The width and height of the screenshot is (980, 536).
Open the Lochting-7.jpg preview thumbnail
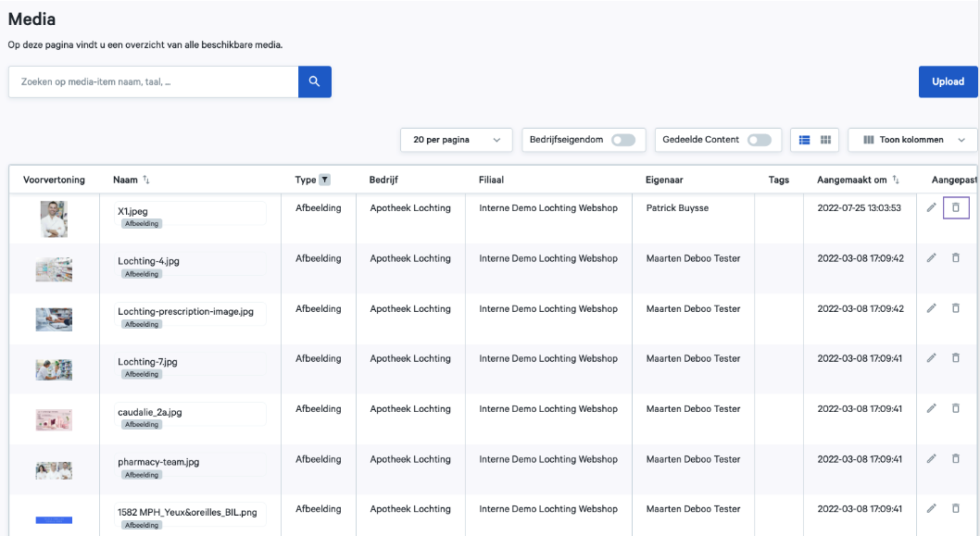pyautogui.click(x=54, y=369)
